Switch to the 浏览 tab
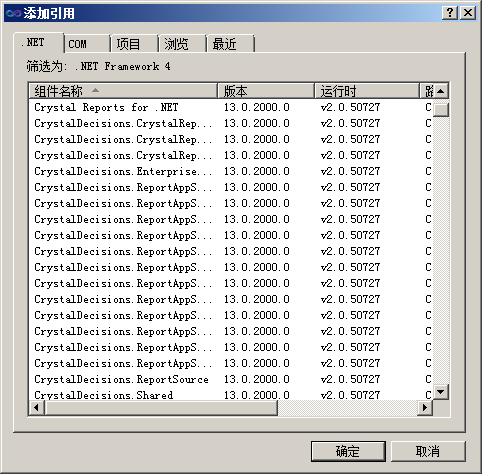Viewport: 482px width, 474px height. (182, 44)
